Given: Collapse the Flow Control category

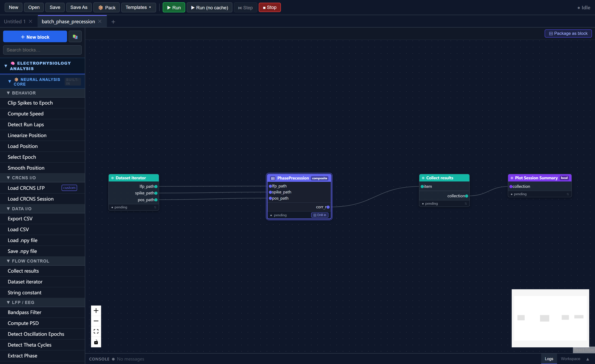Looking at the screenshot, I should (8, 261).
